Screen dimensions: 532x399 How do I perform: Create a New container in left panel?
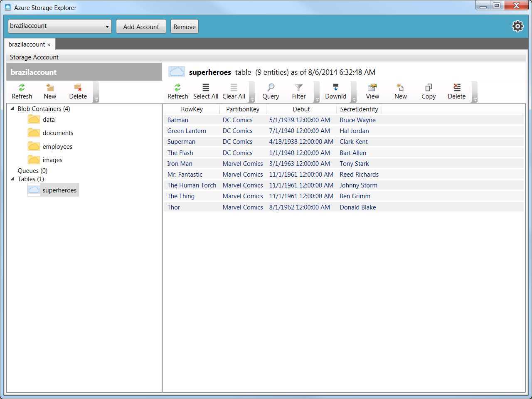point(50,91)
